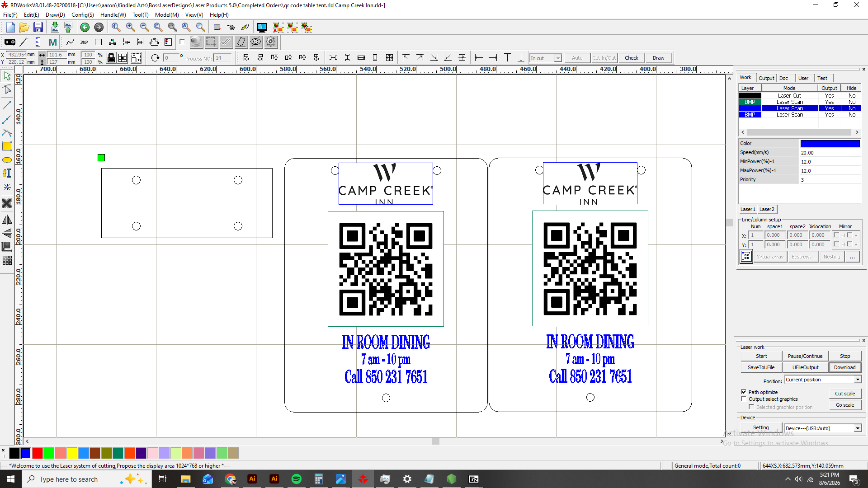Open the preview monitor icon
Viewport: 868px width, 488px height.
point(261,28)
